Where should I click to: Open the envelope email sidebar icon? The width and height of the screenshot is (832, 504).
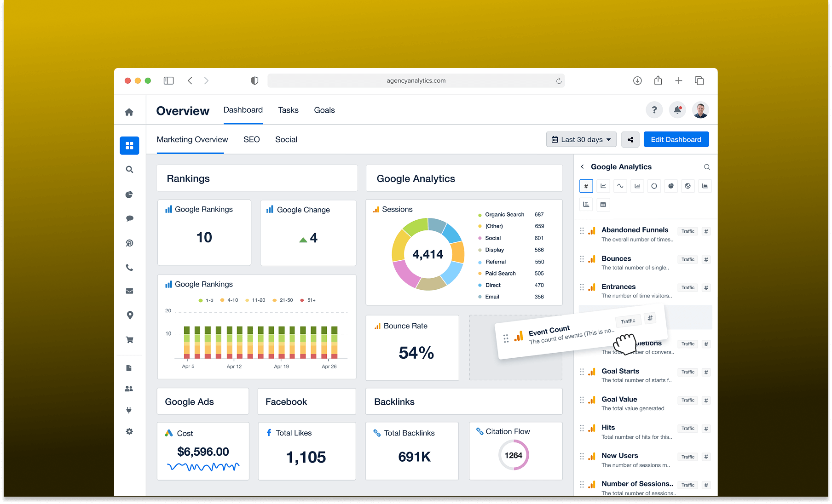tap(129, 291)
